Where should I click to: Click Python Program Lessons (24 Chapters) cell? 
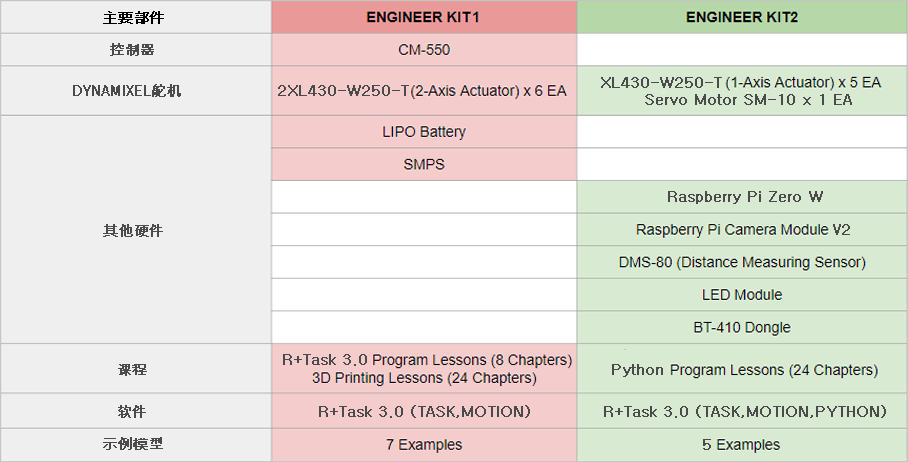(742, 369)
